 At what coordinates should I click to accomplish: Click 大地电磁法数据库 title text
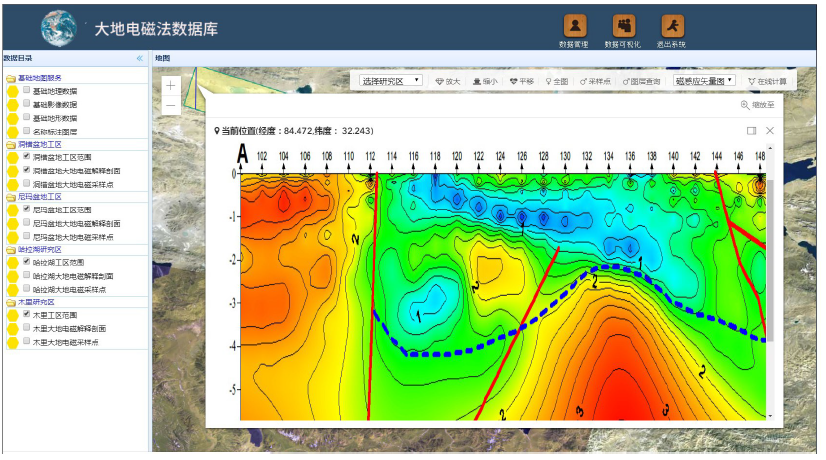click(156, 28)
